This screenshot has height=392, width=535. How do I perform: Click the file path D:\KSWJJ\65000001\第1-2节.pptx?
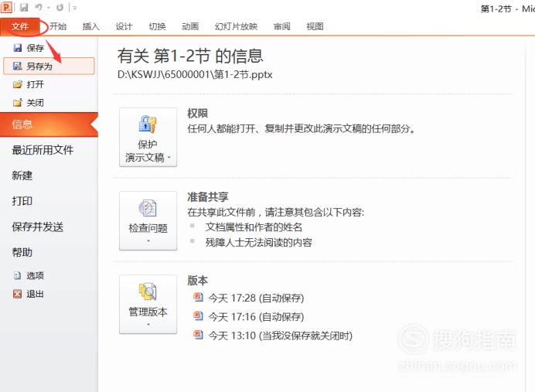point(195,75)
